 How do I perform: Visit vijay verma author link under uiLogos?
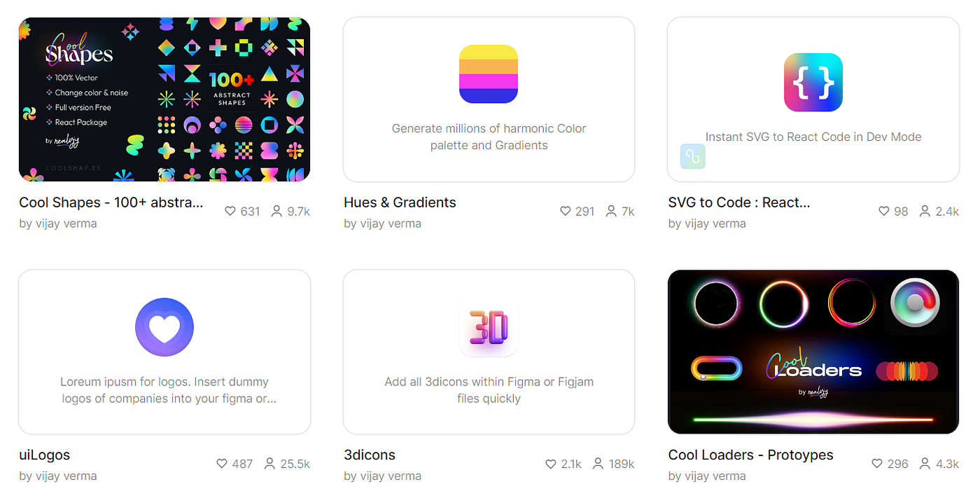pos(58,476)
